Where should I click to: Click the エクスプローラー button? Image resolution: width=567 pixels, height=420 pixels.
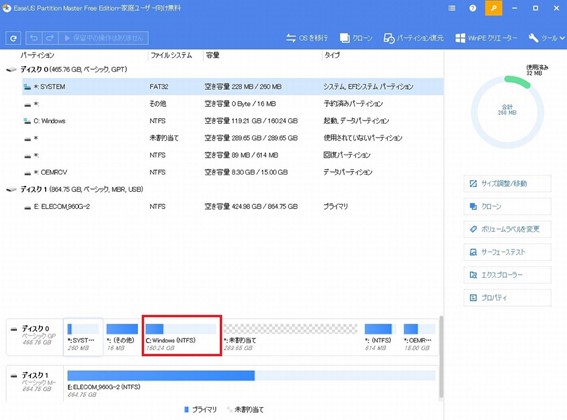tap(507, 275)
